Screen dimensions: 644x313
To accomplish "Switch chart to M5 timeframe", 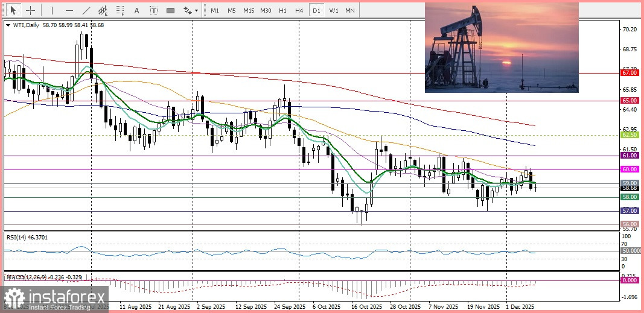I will [232, 10].
